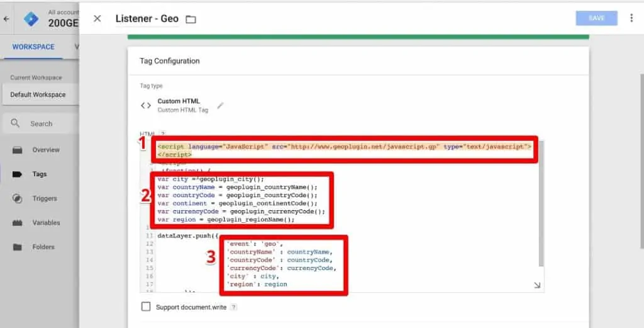The width and height of the screenshot is (644, 328).
Task: Click the Tags label icon
Action: pyautogui.click(x=17, y=174)
